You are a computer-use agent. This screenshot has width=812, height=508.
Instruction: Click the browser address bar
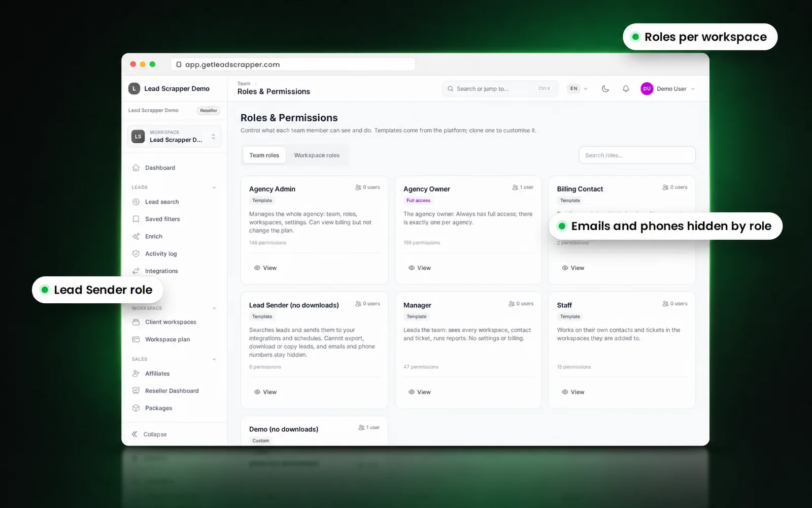(293, 65)
